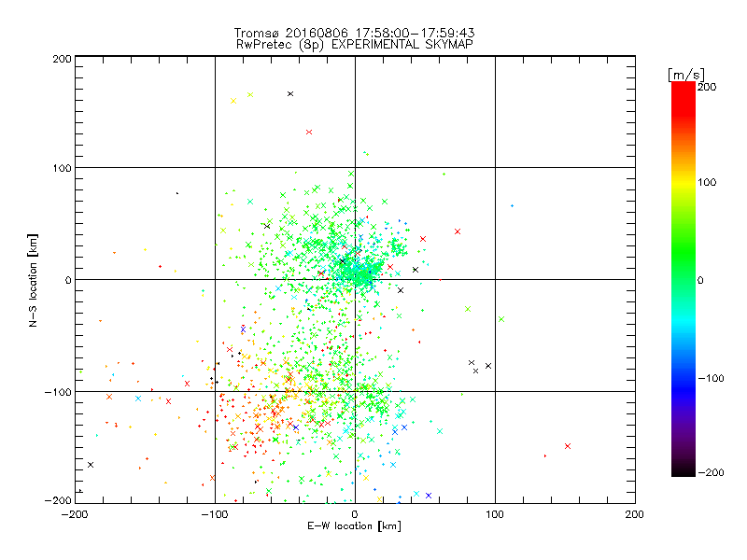
Task: Click the cyan X marker west of -100 km E-W gridline
Action: [138, 399]
